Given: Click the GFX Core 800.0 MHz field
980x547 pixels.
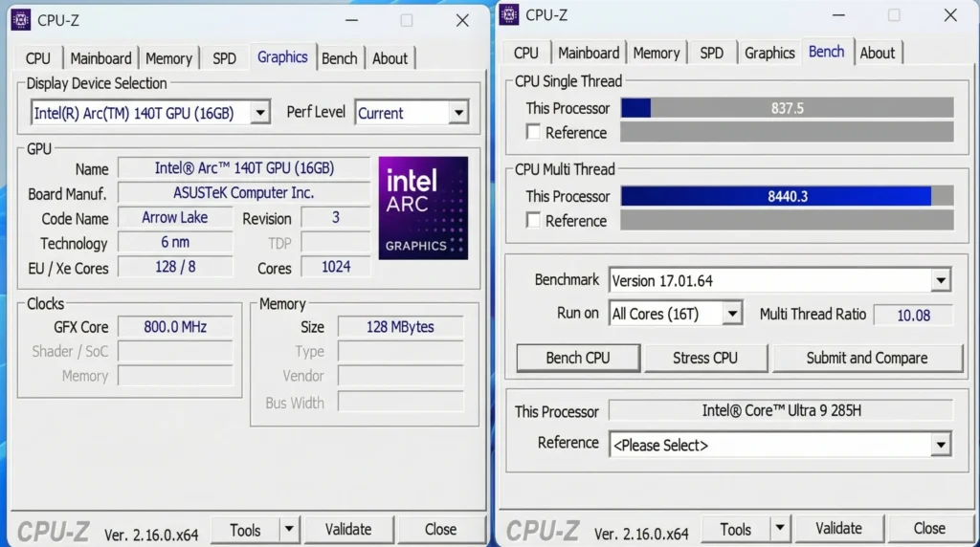Looking at the screenshot, I should click(x=174, y=327).
